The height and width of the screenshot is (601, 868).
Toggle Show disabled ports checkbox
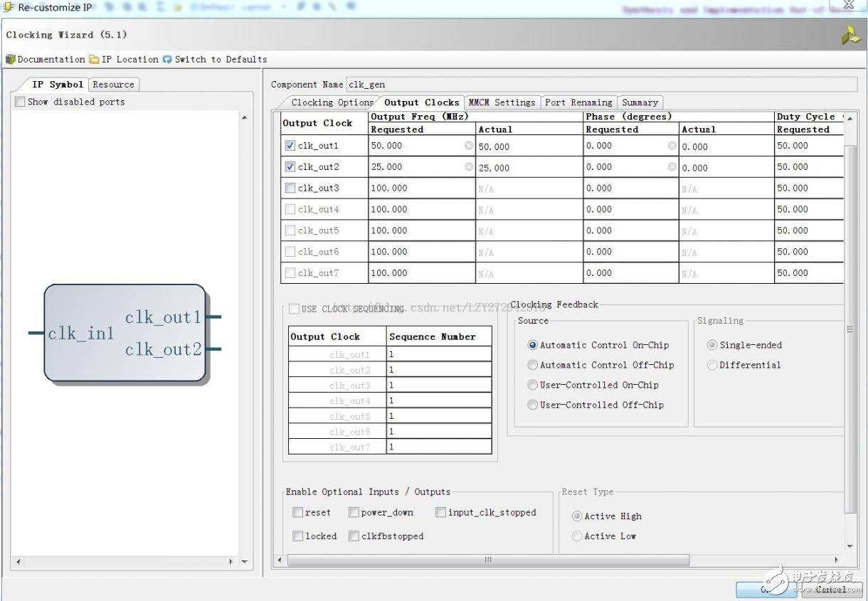[20, 102]
